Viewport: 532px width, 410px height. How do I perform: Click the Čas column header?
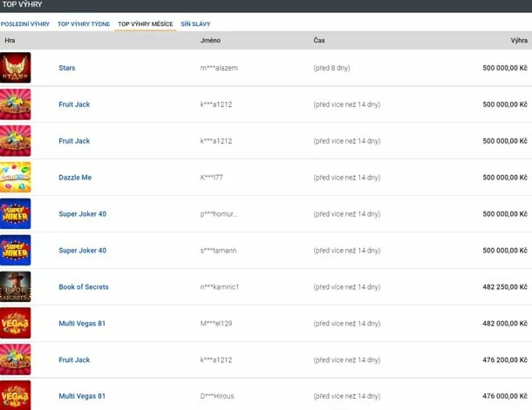319,40
